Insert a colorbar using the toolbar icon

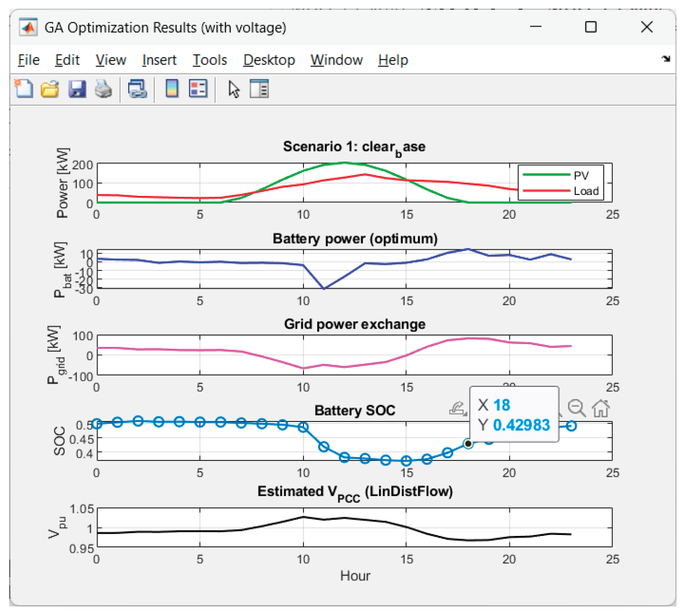[x=172, y=89]
